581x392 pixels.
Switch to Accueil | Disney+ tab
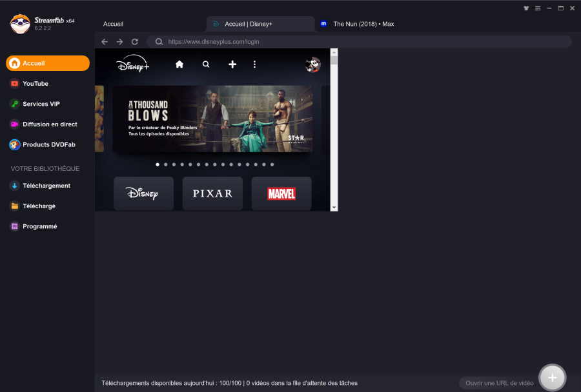tap(260, 24)
